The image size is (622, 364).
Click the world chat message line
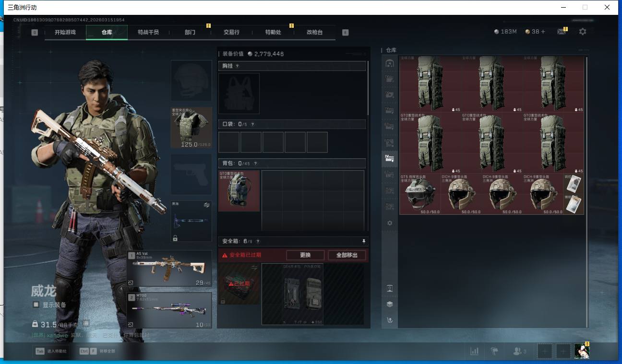click(91, 335)
